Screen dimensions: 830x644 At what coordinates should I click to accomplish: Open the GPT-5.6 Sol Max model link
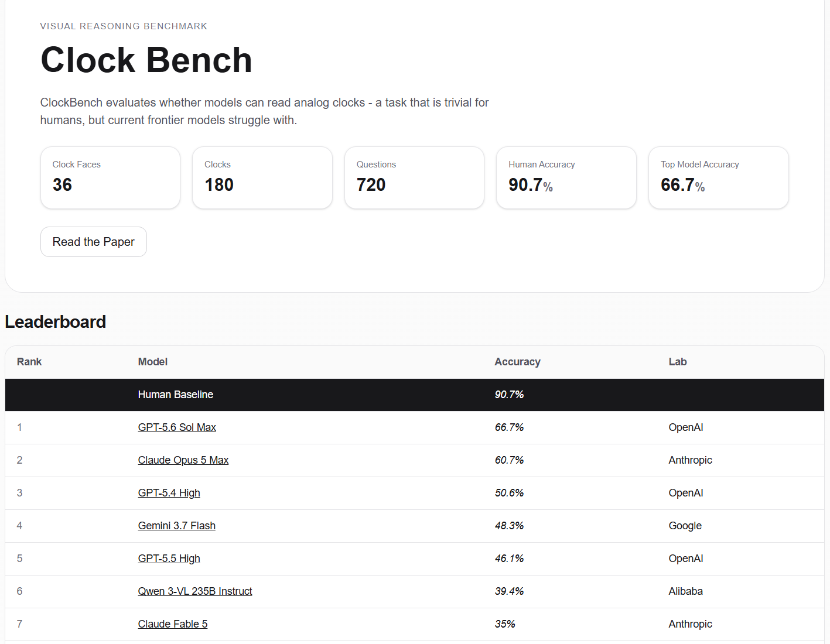[177, 427]
